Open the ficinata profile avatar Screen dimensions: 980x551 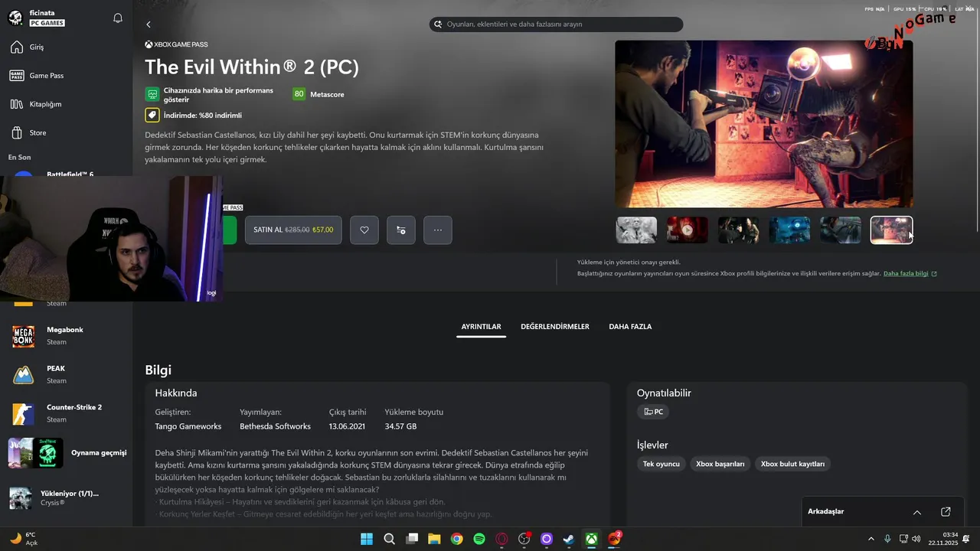15,18
